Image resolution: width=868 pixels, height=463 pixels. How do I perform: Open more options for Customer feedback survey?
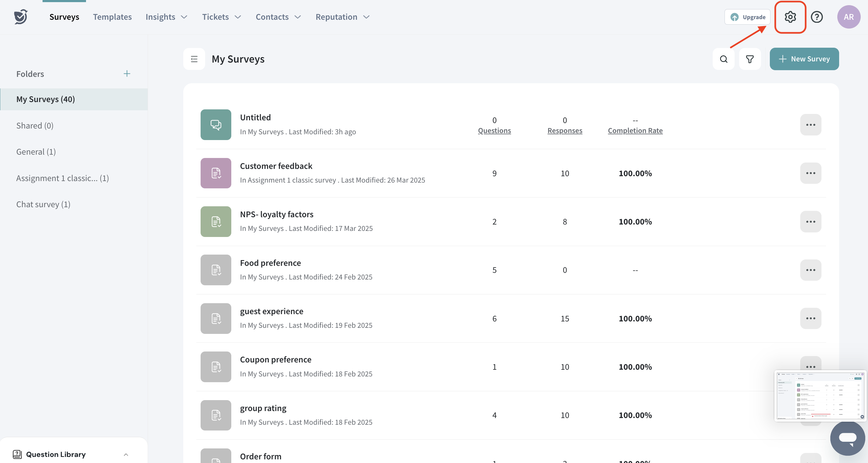(810, 173)
